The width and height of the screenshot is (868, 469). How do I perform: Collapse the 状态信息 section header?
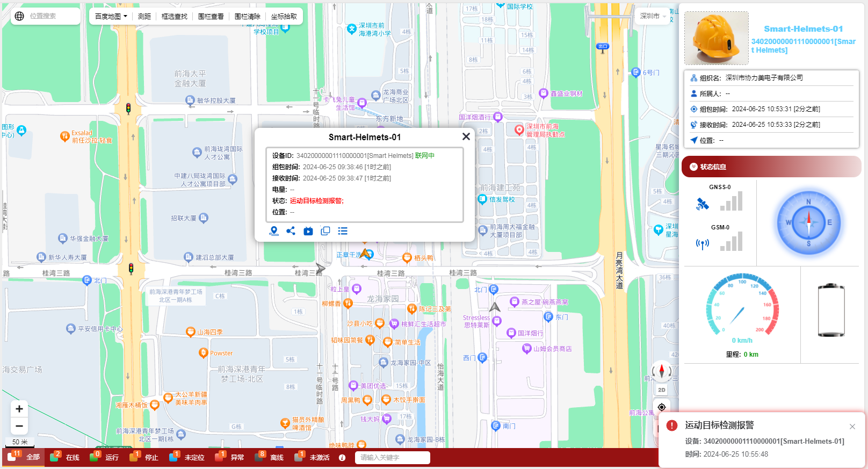coord(771,167)
